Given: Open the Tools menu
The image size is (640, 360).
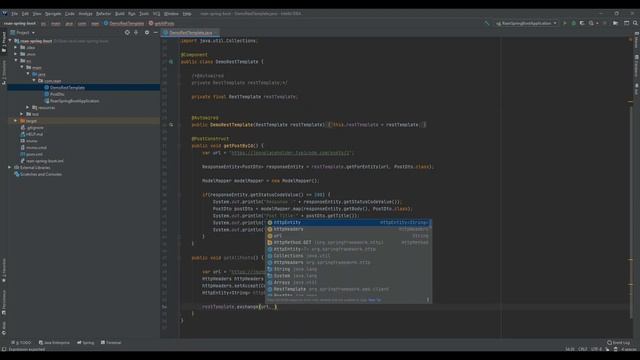Looking at the screenshot, I should 144,13.
